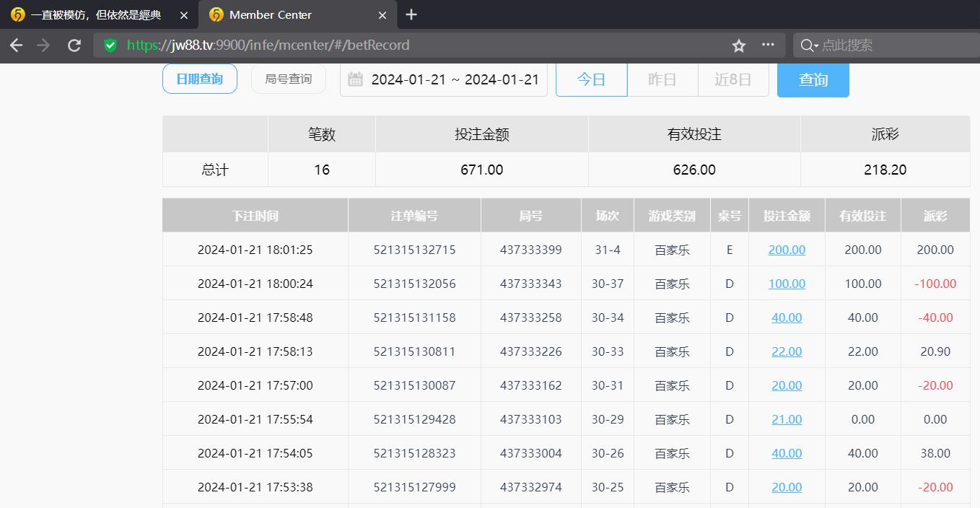Expand the search engine dropdown arrow
The width and height of the screenshot is (980, 508).
pos(815,46)
